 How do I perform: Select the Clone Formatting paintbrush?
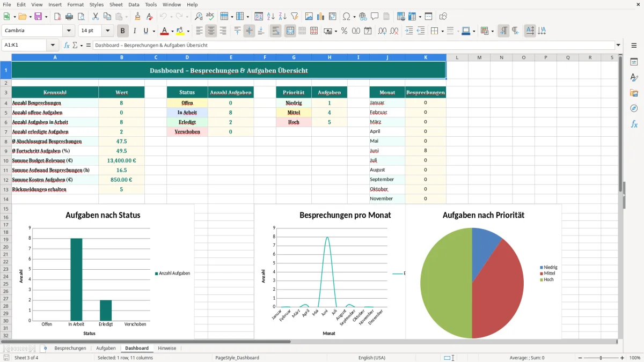pos(138,17)
